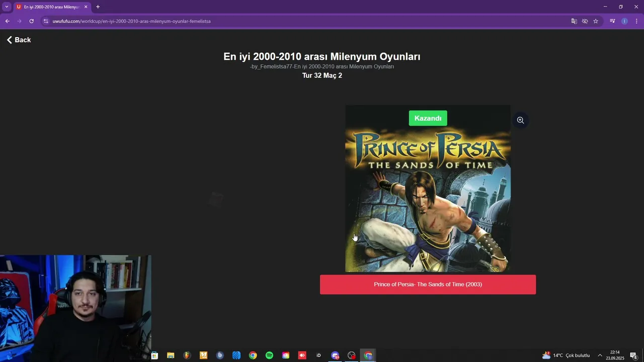Image resolution: width=644 pixels, height=362 pixels.
Task: Expand the hidden system tray icons arrow
Action: click(600, 355)
